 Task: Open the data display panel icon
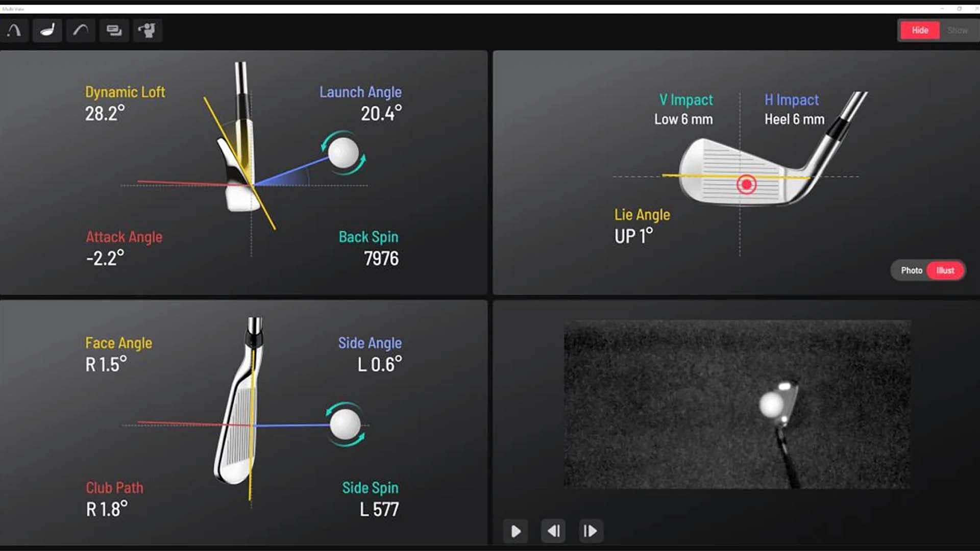(x=114, y=30)
